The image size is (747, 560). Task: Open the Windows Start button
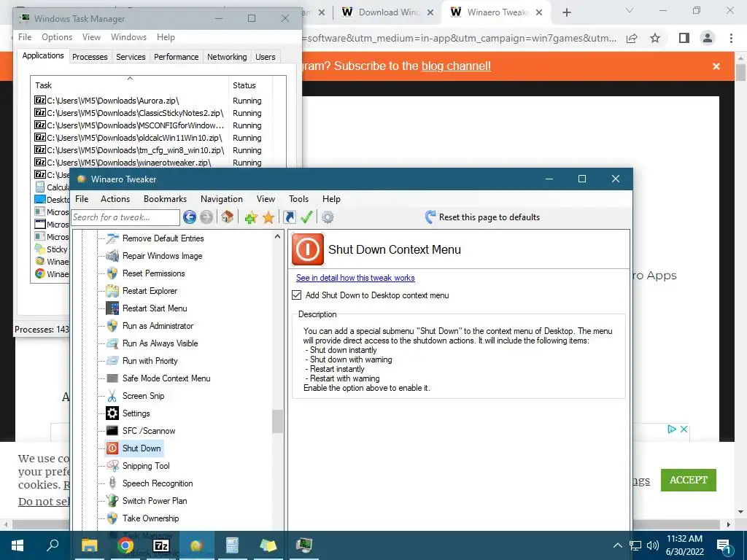pos(18,545)
